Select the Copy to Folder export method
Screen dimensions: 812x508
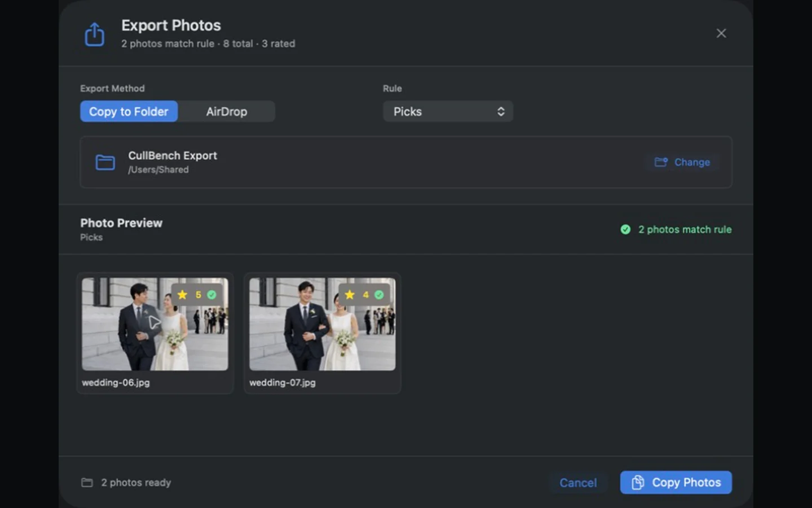129,111
